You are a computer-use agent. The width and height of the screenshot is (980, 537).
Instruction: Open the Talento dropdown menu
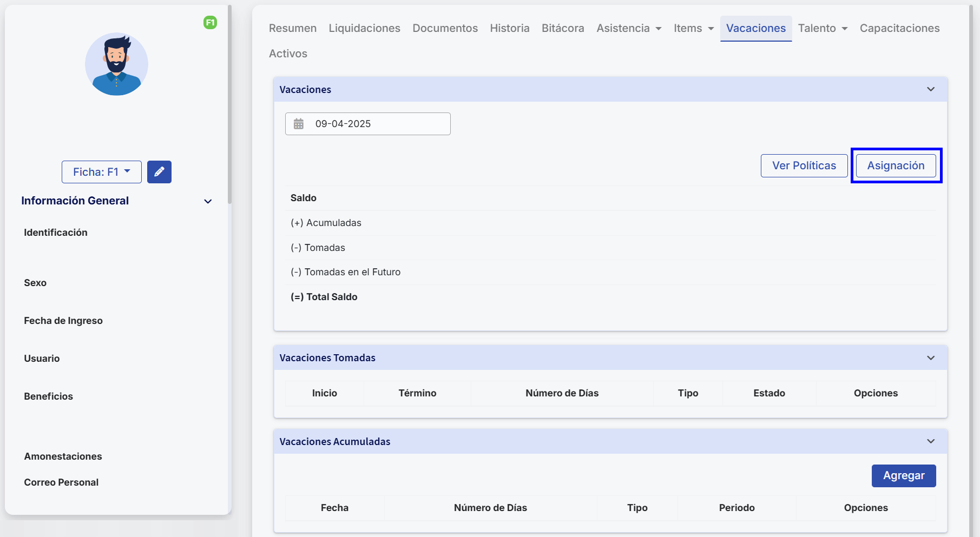click(x=822, y=28)
